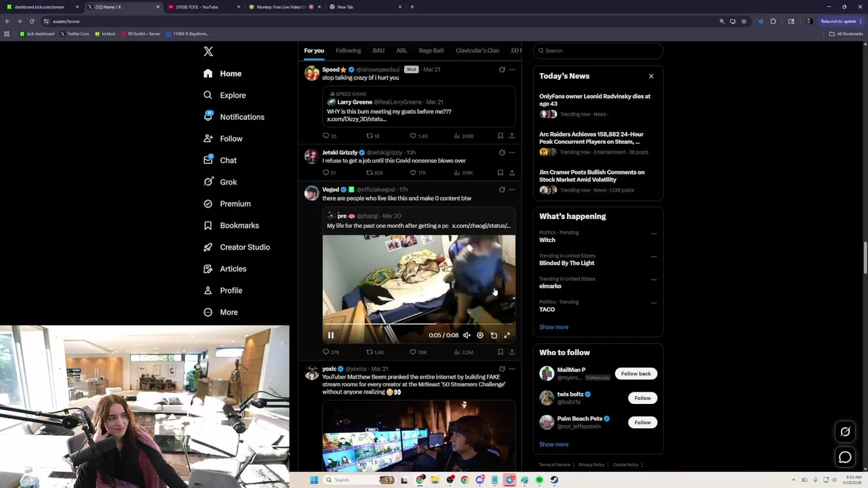Open more options on Jetski Grizzly's post
Screen dimensions: 868x488
point(512,152)
